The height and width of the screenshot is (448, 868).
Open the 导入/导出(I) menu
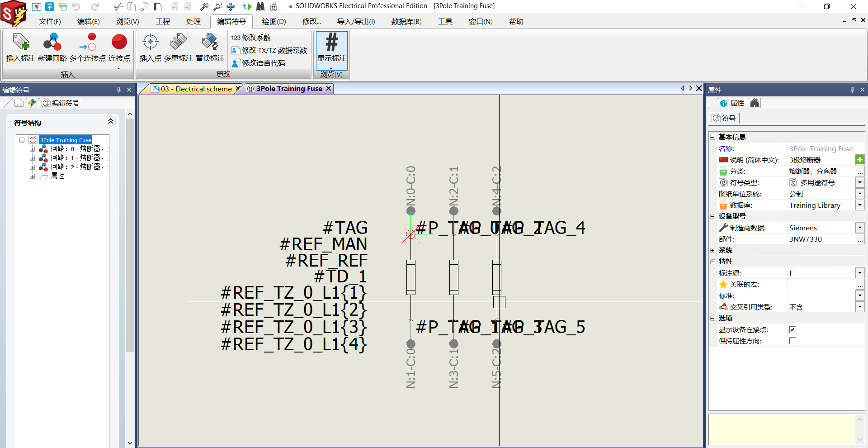356,21
